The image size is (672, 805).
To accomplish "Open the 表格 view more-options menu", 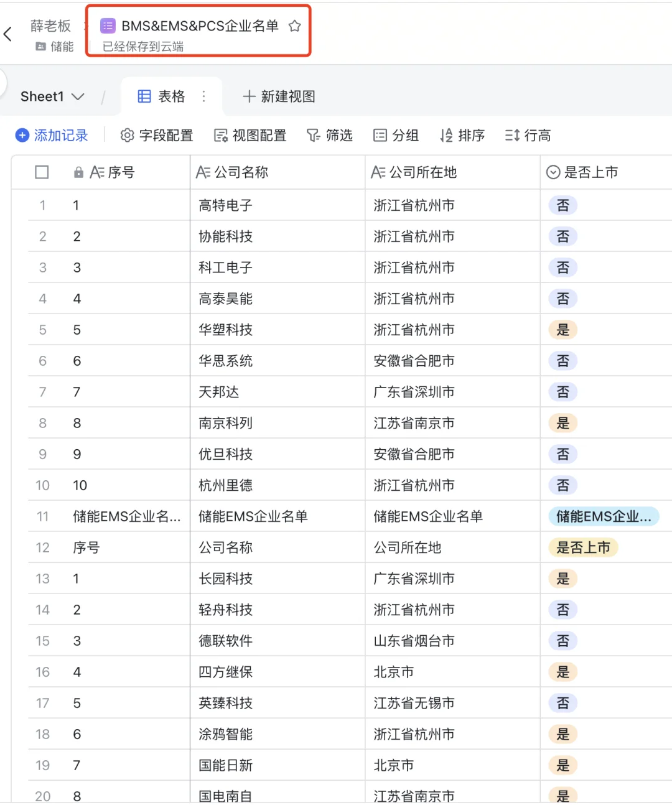I will click(203, 96).
